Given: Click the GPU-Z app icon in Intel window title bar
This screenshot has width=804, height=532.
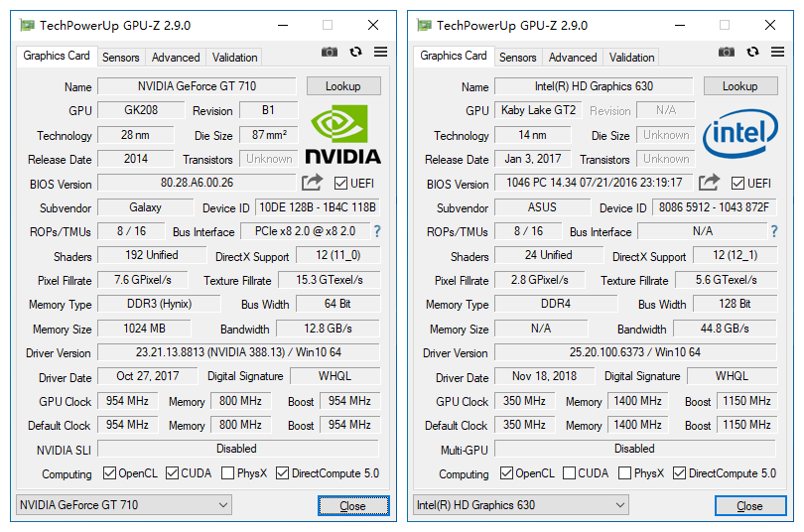Looking at the screenshot, I should [x=424, y=25].
